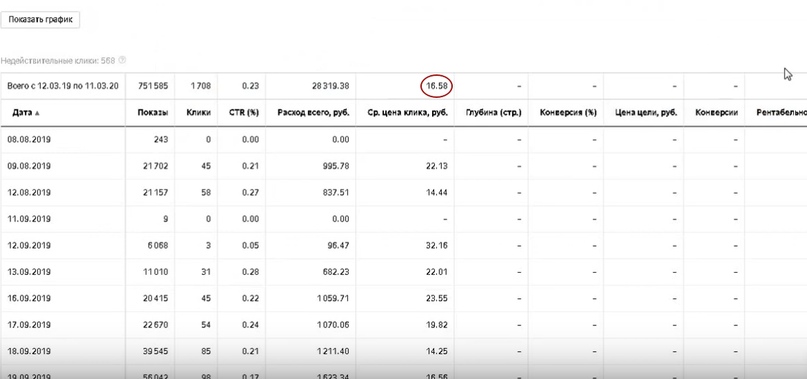Viewport: 807px width, 379px height.
Task: Select spend value 1 211.40
Action: click(x=334, y=352)
